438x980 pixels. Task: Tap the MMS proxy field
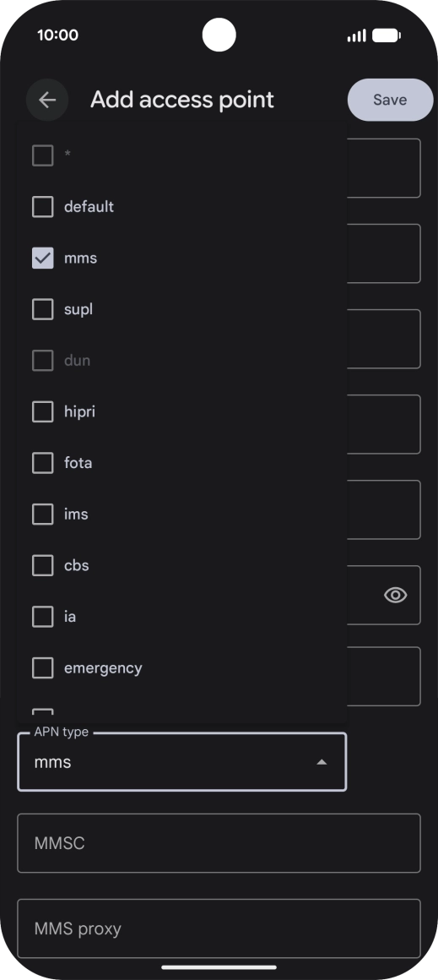point(219,928)
